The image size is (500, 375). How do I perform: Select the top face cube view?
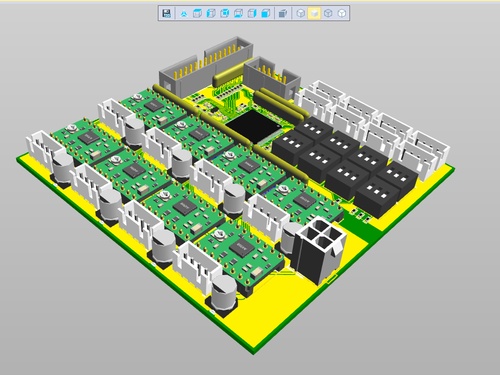[198, 13]
